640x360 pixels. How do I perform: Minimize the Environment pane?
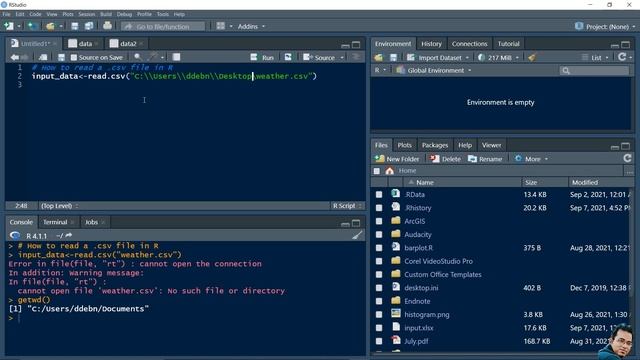[615, 45]
